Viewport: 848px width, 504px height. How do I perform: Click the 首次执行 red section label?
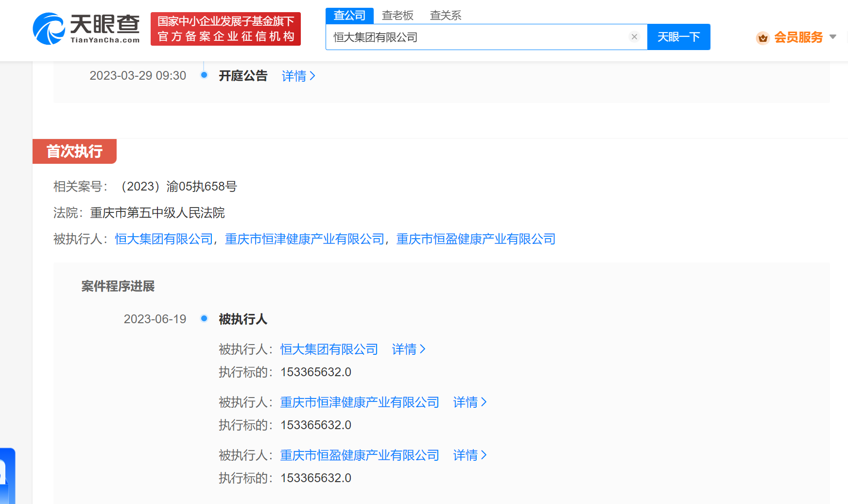(x=74, y=151)
